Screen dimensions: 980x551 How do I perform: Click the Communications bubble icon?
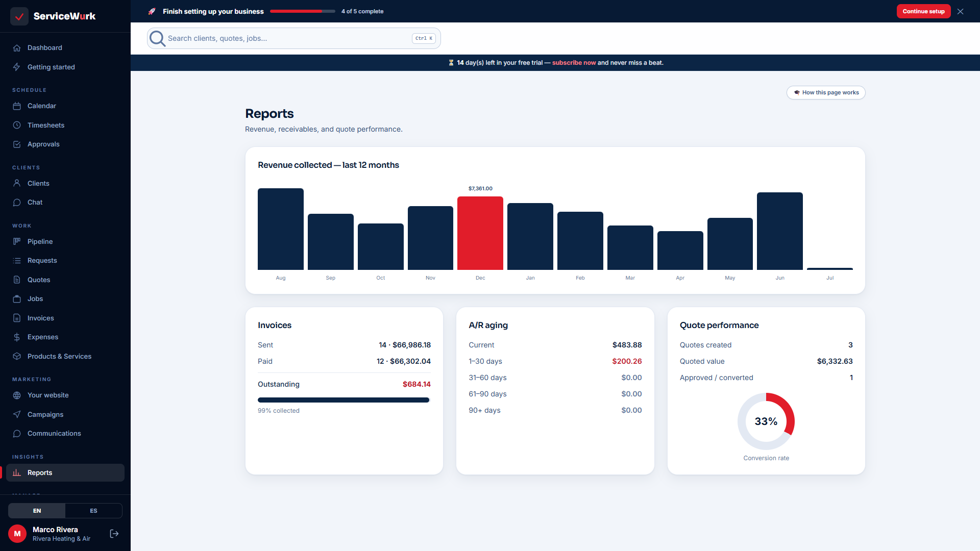point(17,434)
